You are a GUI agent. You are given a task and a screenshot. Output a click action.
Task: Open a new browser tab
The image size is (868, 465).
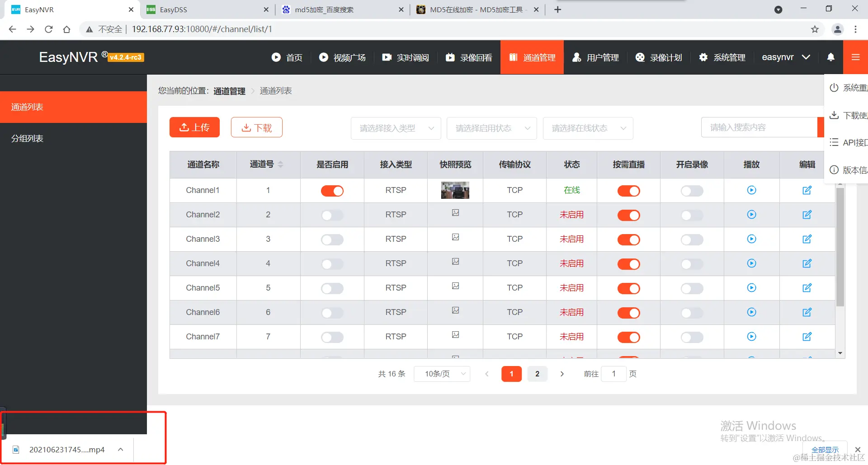coord(558,9)
